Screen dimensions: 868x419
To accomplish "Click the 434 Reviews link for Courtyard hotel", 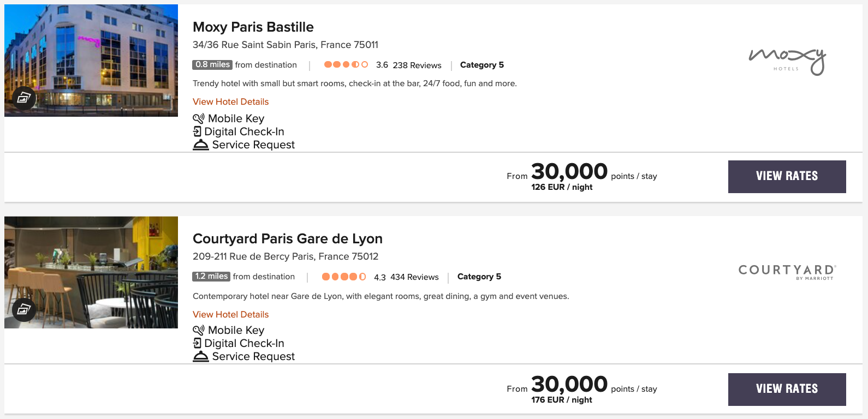I will coord(415,277).
